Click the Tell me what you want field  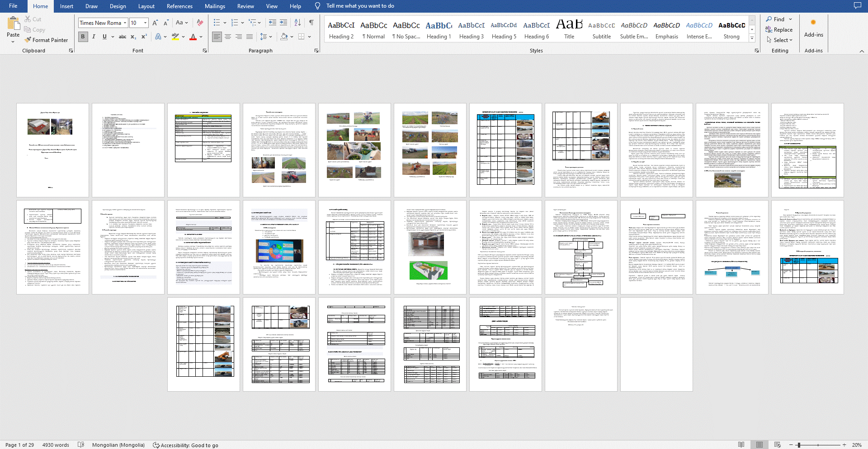tap(360, 6)
